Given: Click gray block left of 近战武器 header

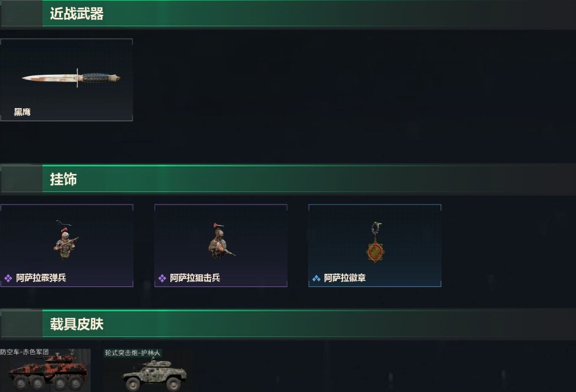Looking at the screenshot, I should (x=21, y=14).
